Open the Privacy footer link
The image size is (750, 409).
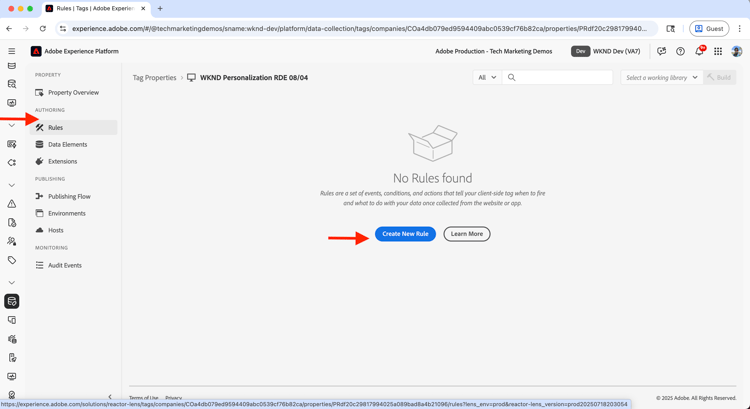(174, 398)
